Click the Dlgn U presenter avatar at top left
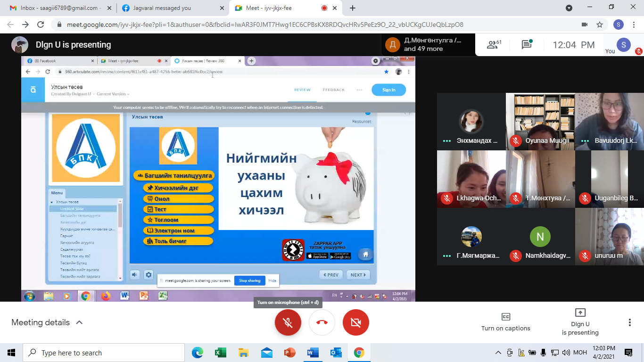 pyautogui.click(x=20, y=45)
